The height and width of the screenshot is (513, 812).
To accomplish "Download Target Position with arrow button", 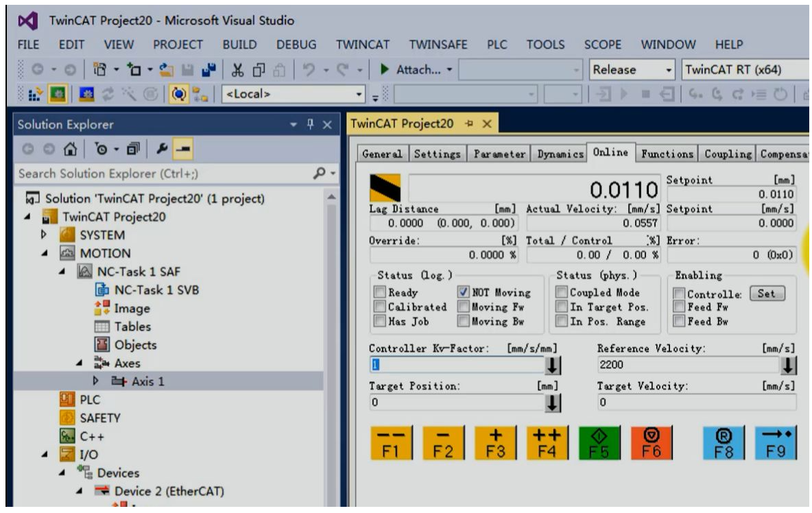I will click(553, 403).
